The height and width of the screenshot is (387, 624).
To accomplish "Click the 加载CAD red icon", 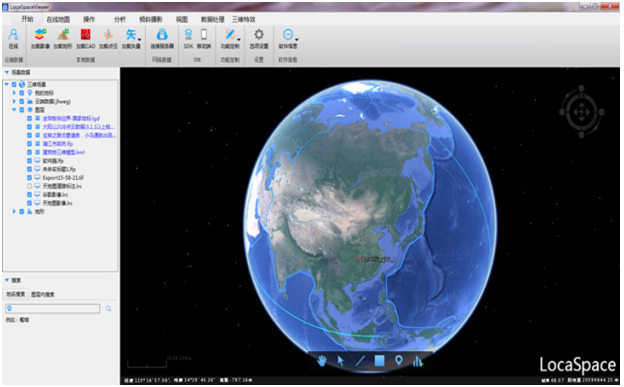I will click(x=86, y=35).
